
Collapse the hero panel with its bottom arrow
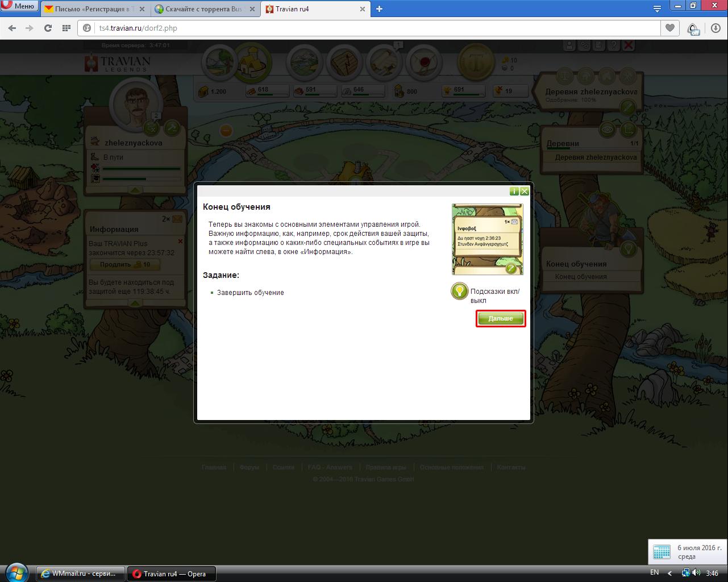(x=135, y=190)
